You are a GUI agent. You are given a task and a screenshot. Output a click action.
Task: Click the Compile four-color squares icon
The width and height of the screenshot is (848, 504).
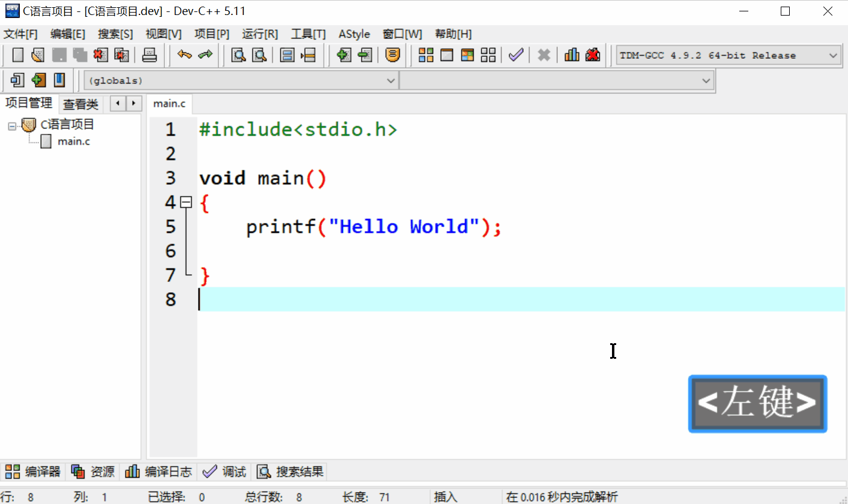coord(426,55)
